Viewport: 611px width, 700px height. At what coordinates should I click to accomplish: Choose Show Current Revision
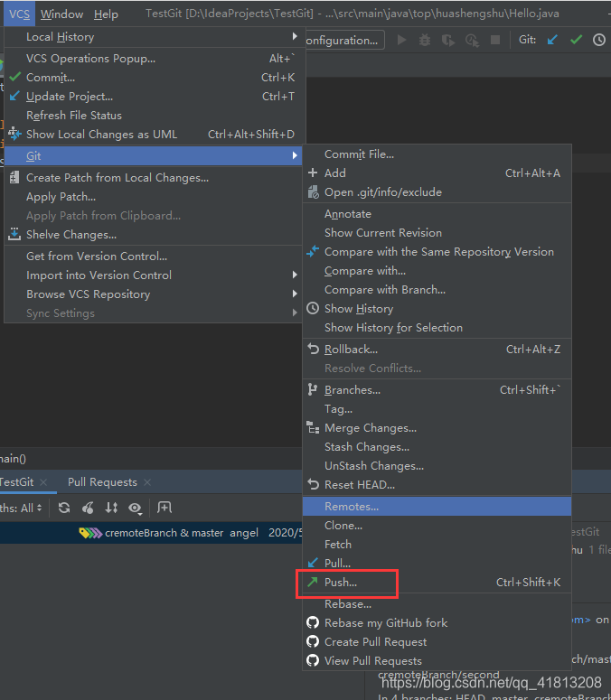(437, 233)
